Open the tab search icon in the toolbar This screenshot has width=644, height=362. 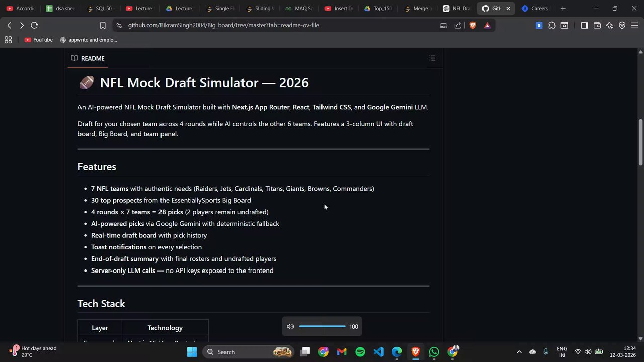click(x=565, y=25)
